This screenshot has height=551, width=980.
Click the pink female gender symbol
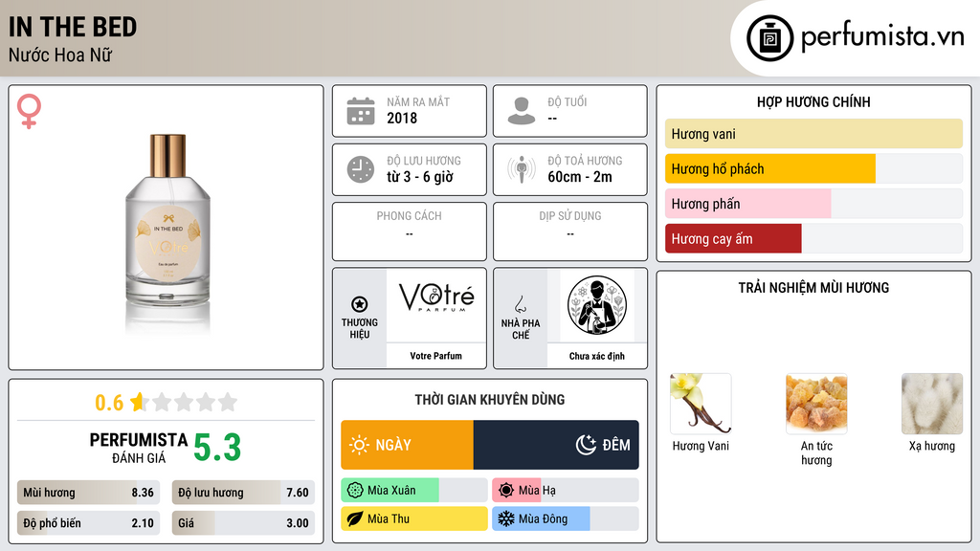29,111
